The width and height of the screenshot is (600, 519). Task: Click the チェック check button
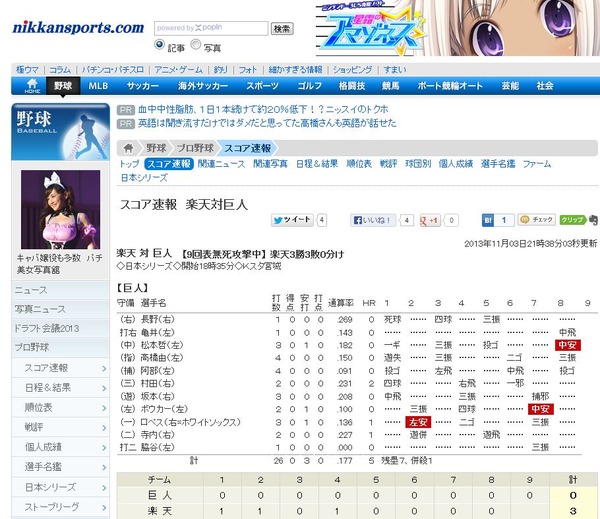click(536, 219)
